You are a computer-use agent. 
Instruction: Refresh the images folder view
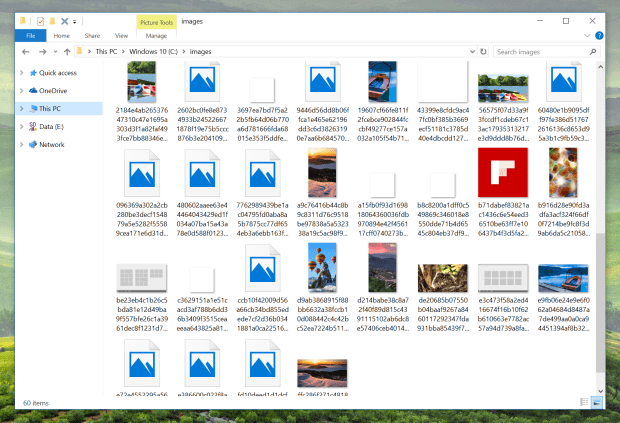coord(483,51)
